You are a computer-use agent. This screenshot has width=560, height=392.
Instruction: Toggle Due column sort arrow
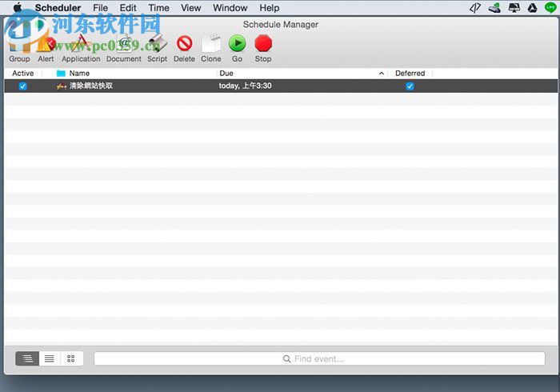[x=382, y=73]
